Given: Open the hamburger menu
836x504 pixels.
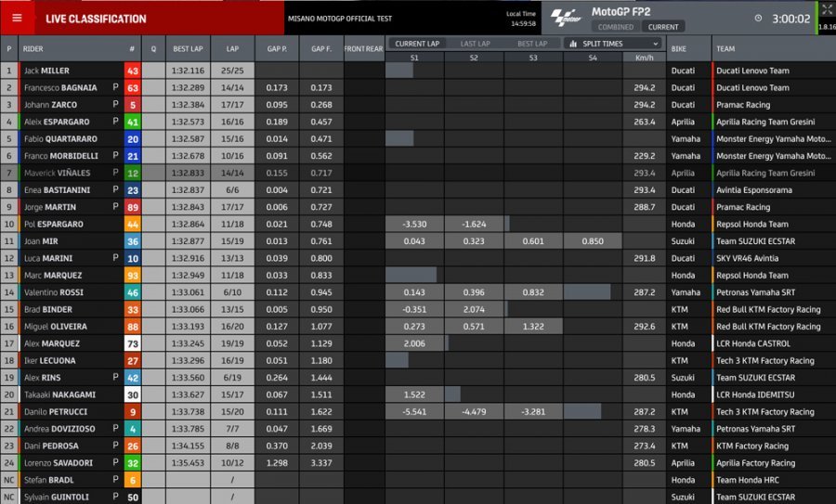Looking at the screenshot, I should (19, 18).
